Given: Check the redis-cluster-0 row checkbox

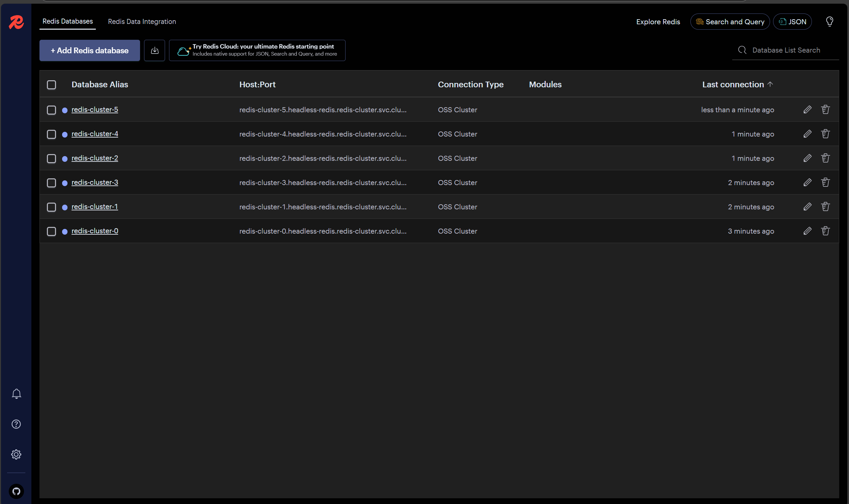Looking at the screenshot, I should click(x=51, y=231).
